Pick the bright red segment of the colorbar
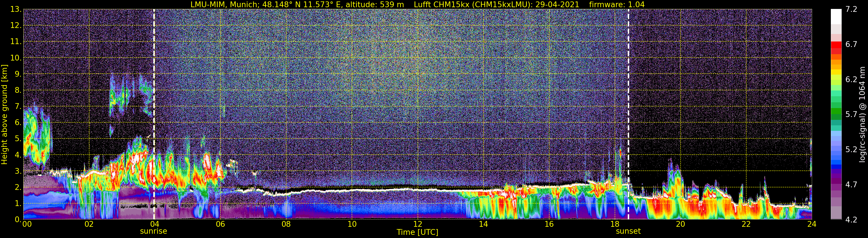Image resolution: width=868 pixels, height=238 pixels. [x=836, y=44]
